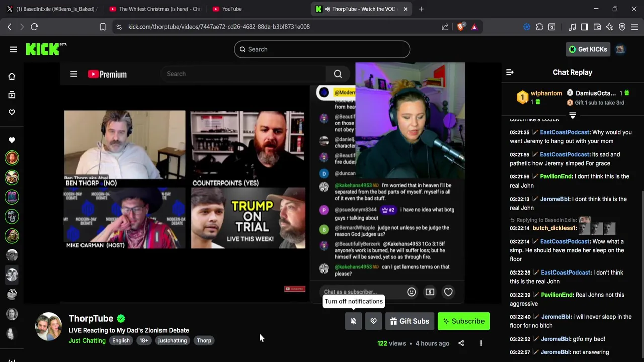Open the Brave Shields lion icon

pos(460,27)
